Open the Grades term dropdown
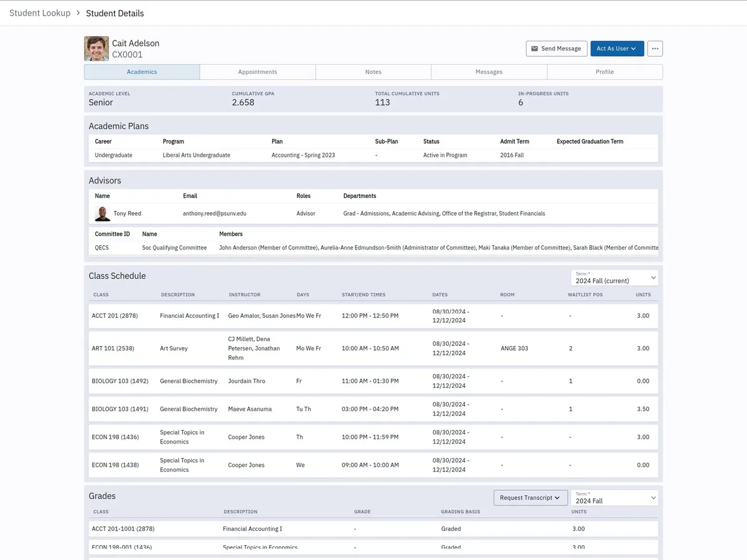 (x=614, y=498)
